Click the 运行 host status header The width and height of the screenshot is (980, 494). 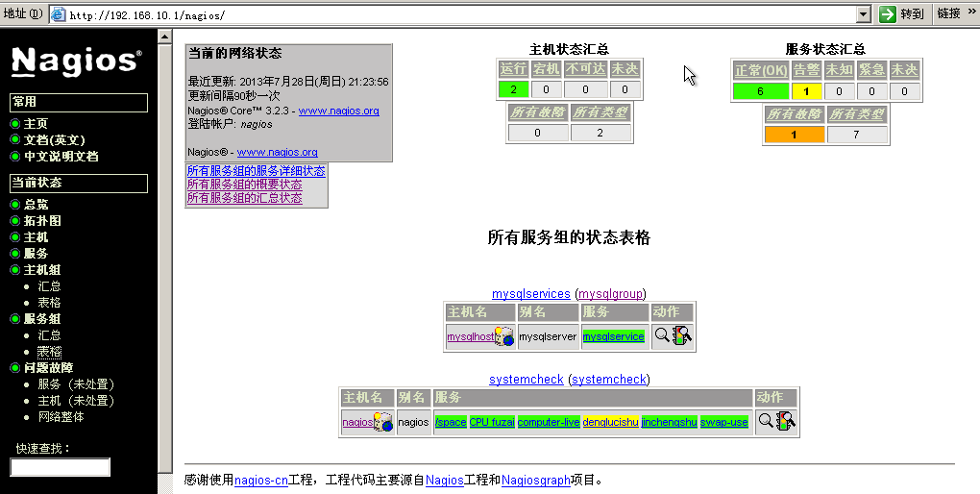[x=514, y=69]
